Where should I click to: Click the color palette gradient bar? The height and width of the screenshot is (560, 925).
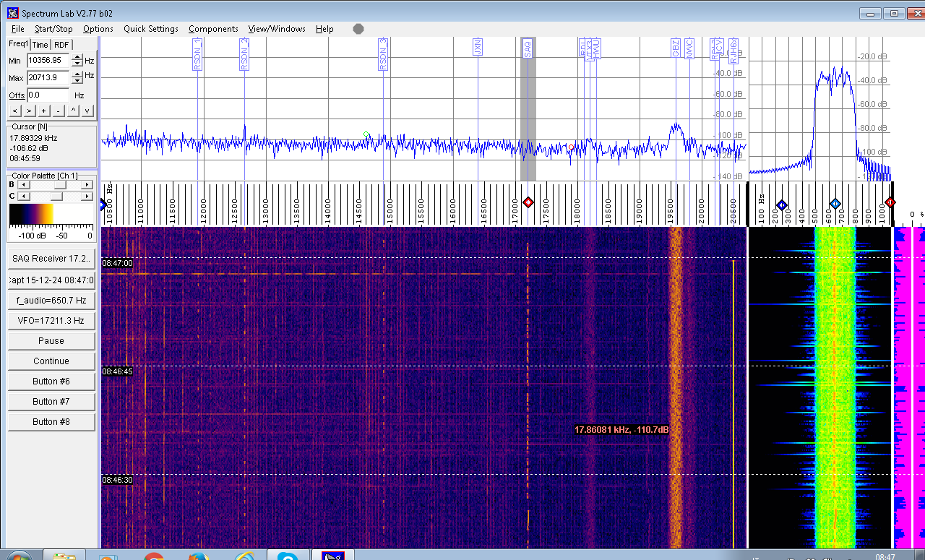[x=51, y=215]
